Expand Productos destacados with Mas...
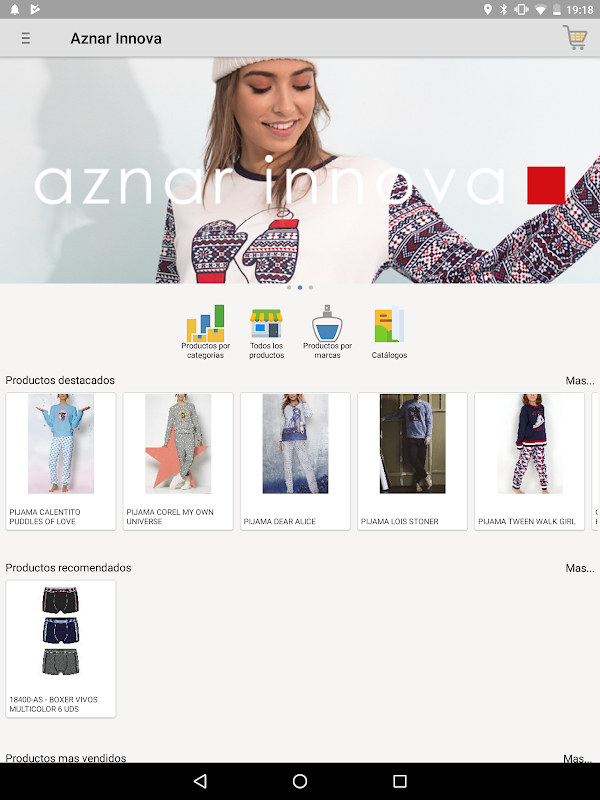The image size is (600, 800). pos(580,381)
